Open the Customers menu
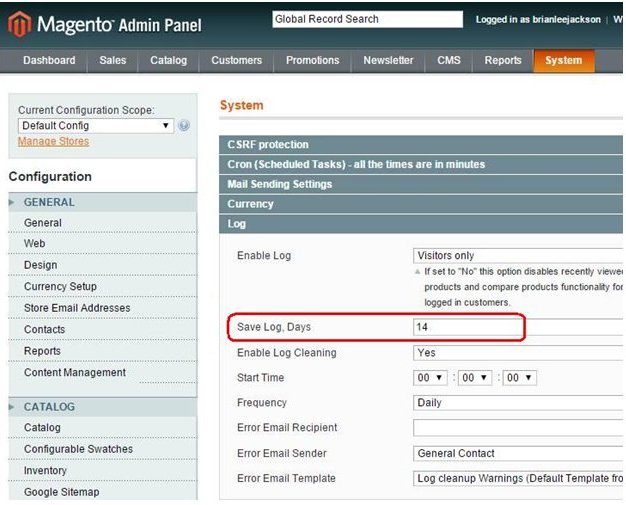This screenshot has height=505, width=626. 236,60
